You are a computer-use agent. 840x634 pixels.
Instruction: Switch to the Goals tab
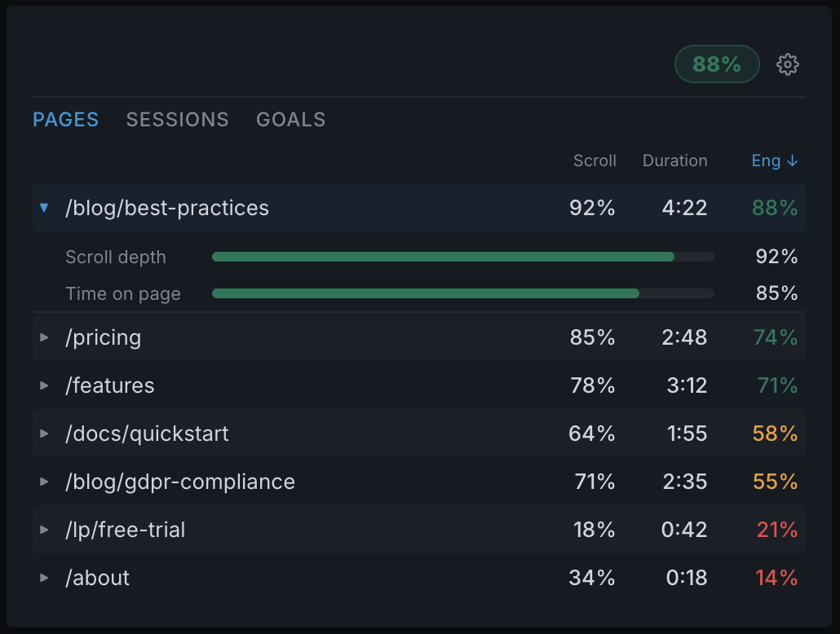tap(290, 120)
